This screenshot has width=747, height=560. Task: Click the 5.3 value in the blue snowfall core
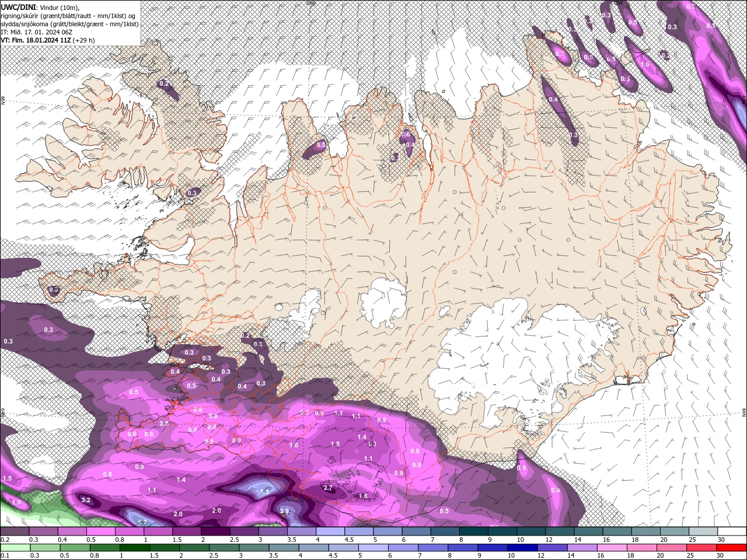coord(264,492)
